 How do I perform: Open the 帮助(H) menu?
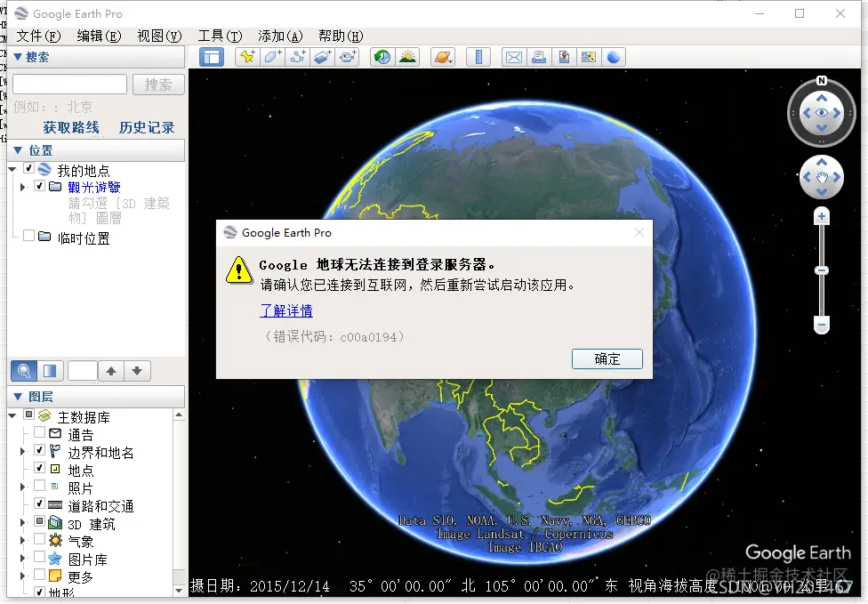click(x=341, y=36)
